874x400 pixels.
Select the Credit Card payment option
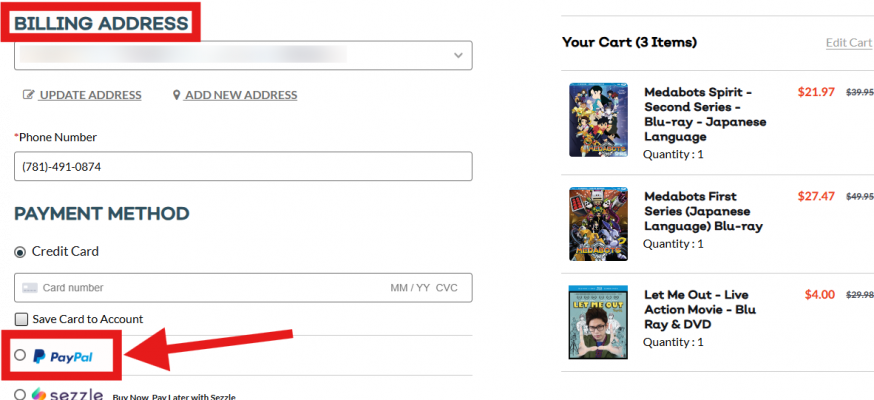20,252
